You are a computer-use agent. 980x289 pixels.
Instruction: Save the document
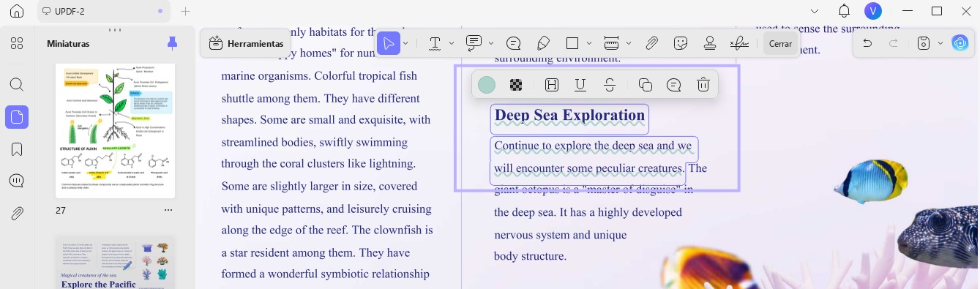point(924,43)
